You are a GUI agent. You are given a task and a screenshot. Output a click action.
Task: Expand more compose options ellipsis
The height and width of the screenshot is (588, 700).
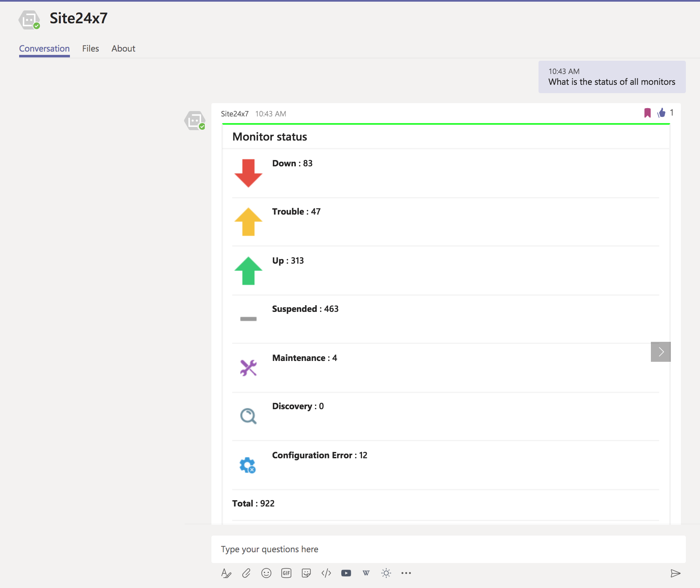[406, 573]
